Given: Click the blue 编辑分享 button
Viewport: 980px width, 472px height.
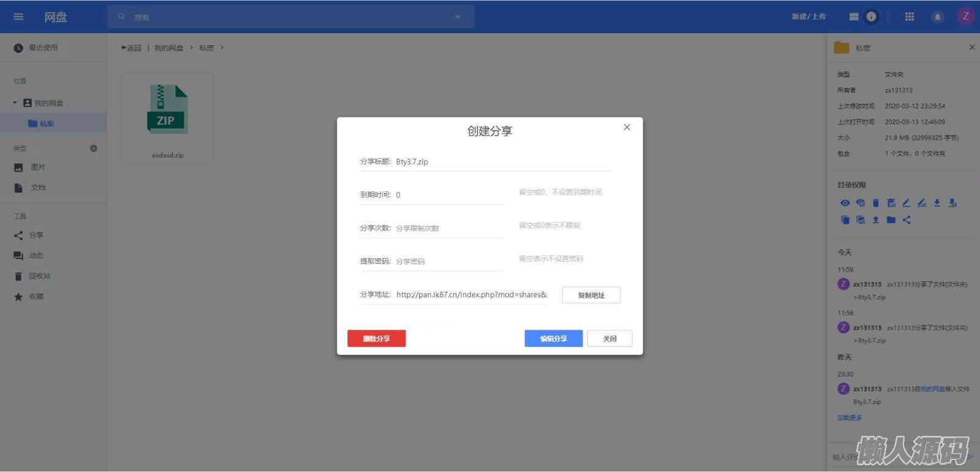Looking at the screenshot, I should click(553, 338).
